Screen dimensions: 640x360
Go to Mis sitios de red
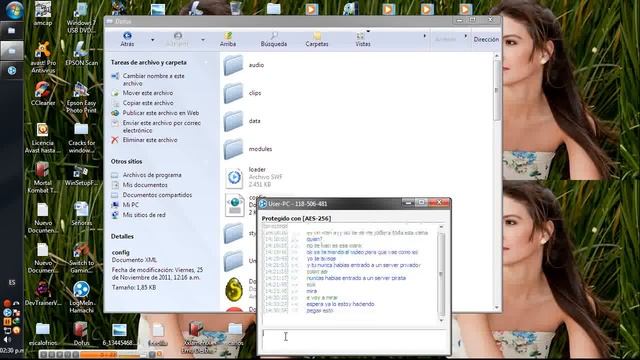click(144, 215)
